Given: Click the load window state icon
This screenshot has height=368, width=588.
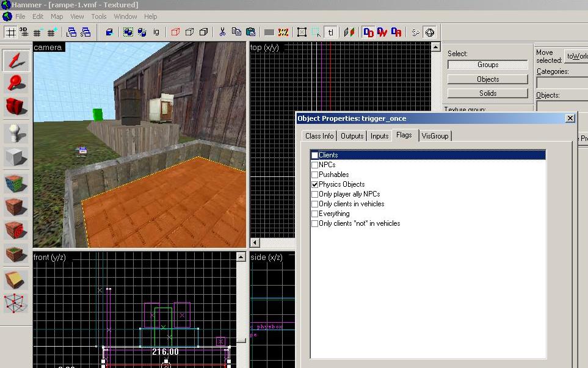Looking at the screenshot, I should pos(71,32).
